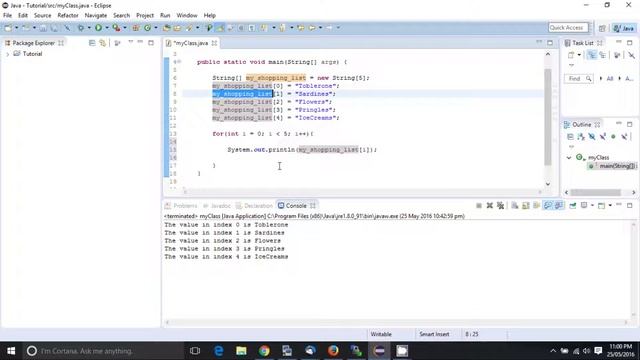Click the New Java Class icon
This screenshot has width=640, height=360.
pyautogui.click(x=147, y=28)
